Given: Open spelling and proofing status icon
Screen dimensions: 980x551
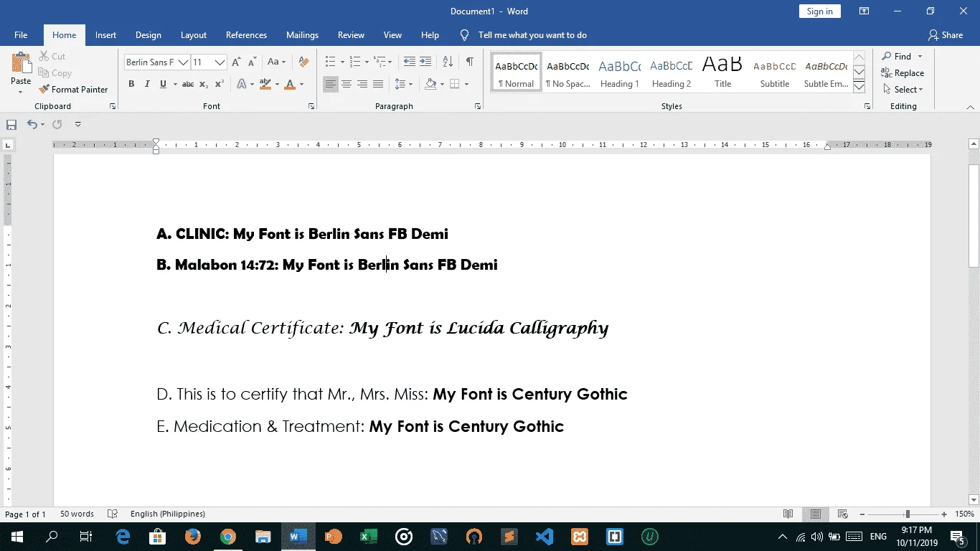Looking at the screenshot, I should tap(112, 514).
